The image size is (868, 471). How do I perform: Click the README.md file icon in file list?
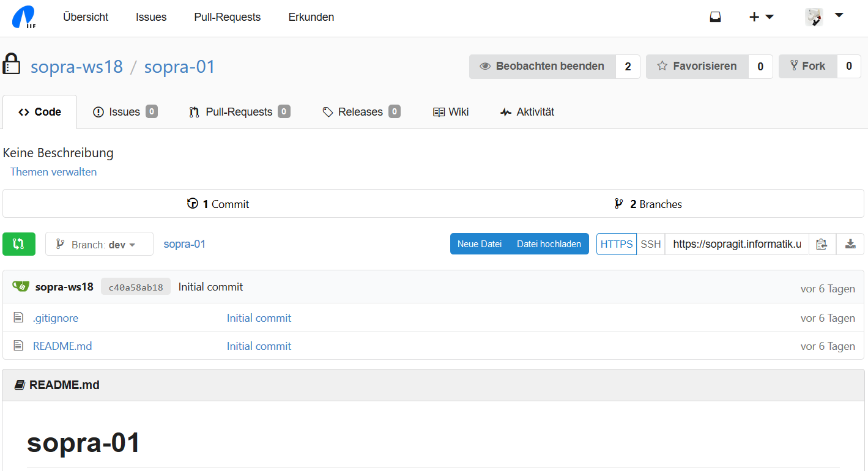click(18, 346)
